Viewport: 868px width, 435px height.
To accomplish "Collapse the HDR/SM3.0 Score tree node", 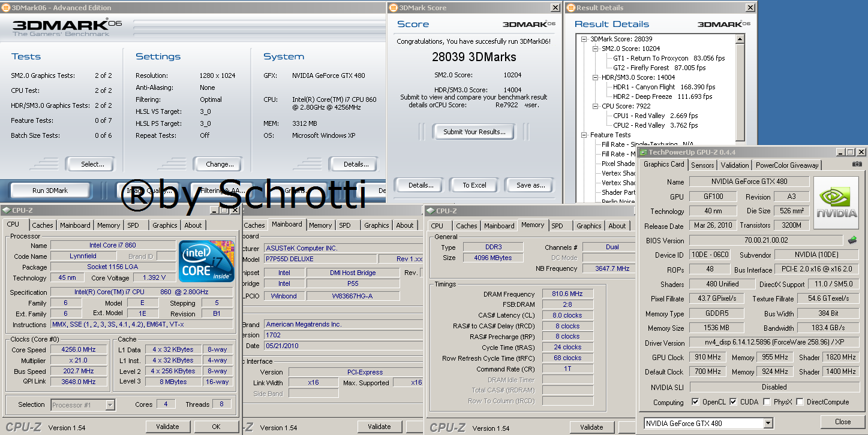I will click(596, 77).
